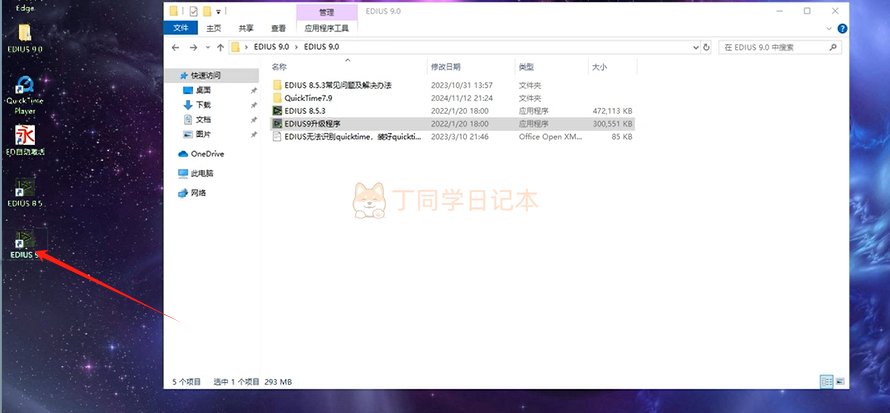
Task: Switch to large icons view
Action: 841,382
